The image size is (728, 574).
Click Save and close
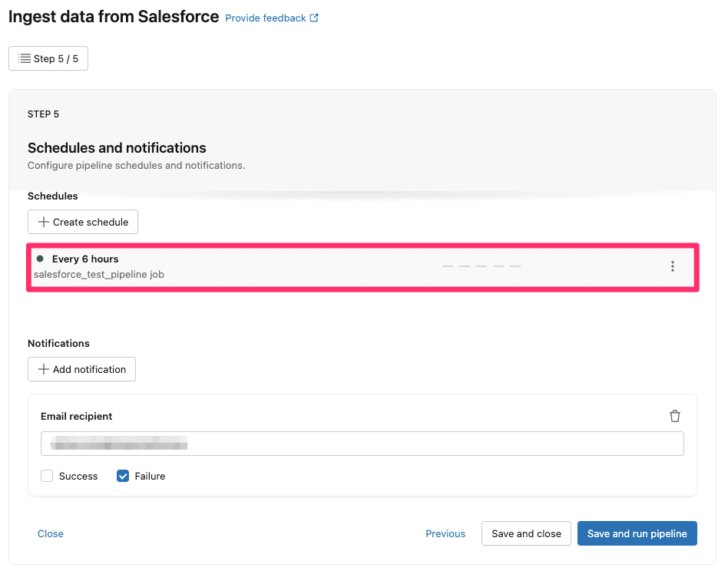point(525,533)
